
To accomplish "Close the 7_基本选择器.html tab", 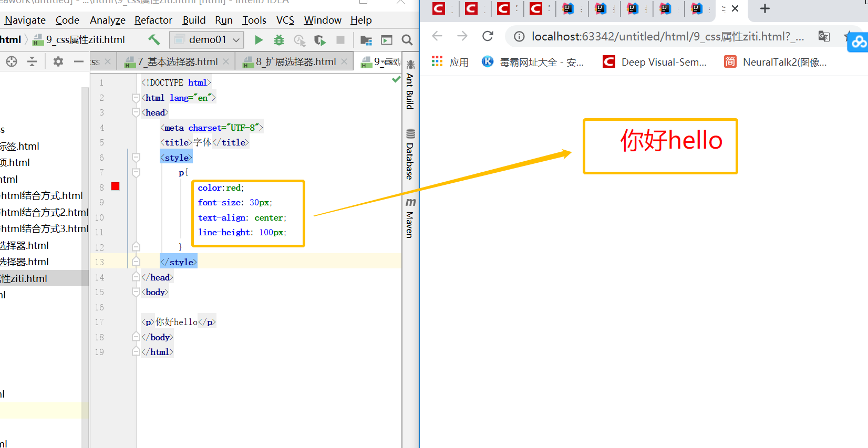I will pyautogui.click(x=226, y=61).
